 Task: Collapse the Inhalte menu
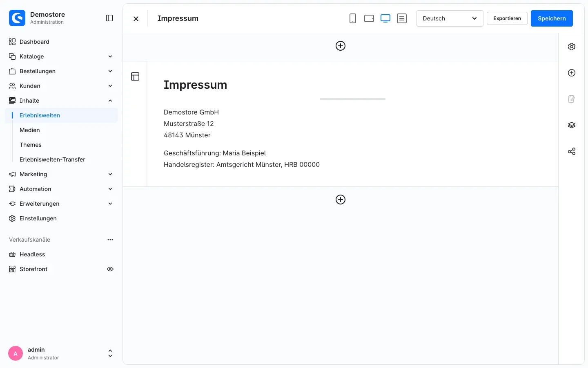point(61,101)
